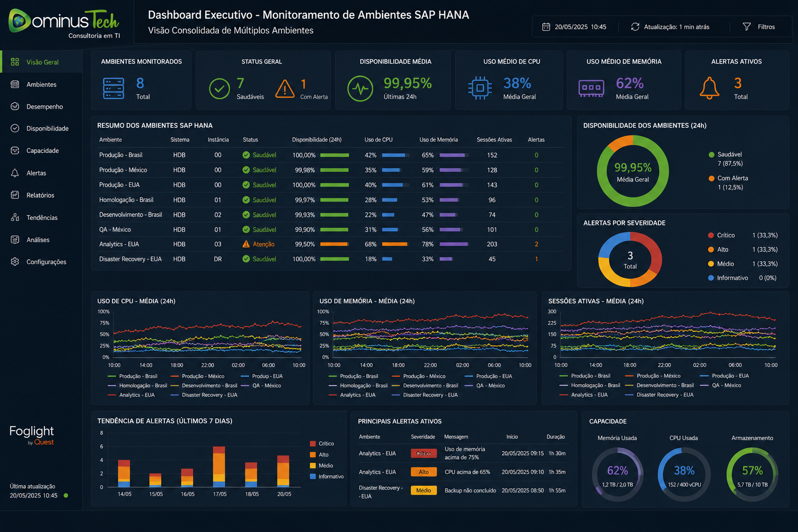Click the Atenção warning icon in Analytics - EUA row

point(246,244)
